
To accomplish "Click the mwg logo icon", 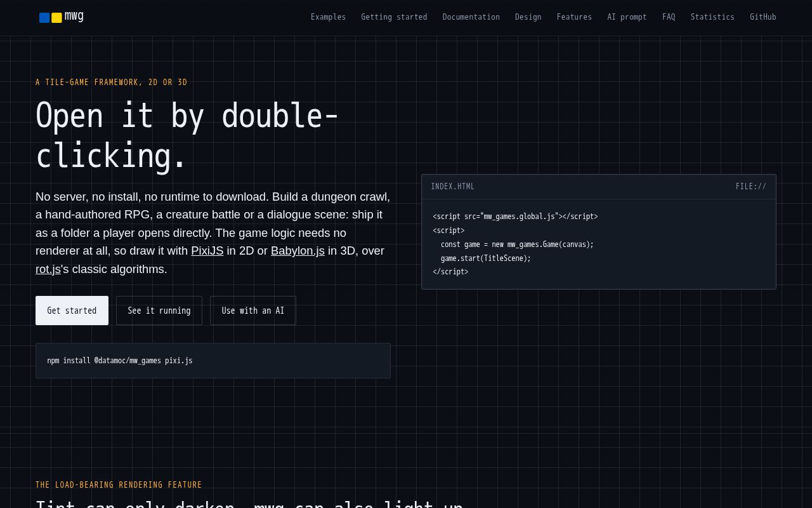I will click(51, 18).
